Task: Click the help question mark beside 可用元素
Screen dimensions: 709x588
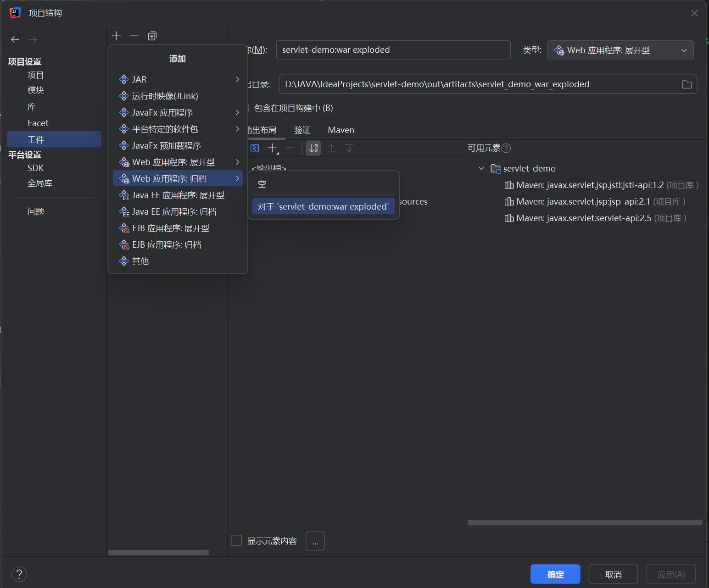Action: 506,148
